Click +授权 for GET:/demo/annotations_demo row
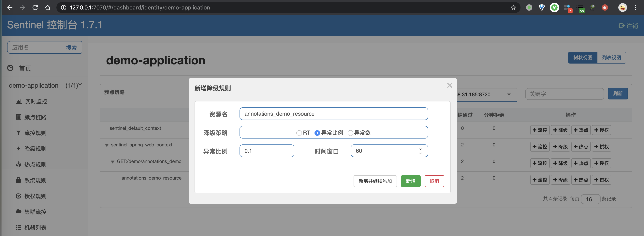Viewport: 644px width, 236px height. [x=601, y=163]
